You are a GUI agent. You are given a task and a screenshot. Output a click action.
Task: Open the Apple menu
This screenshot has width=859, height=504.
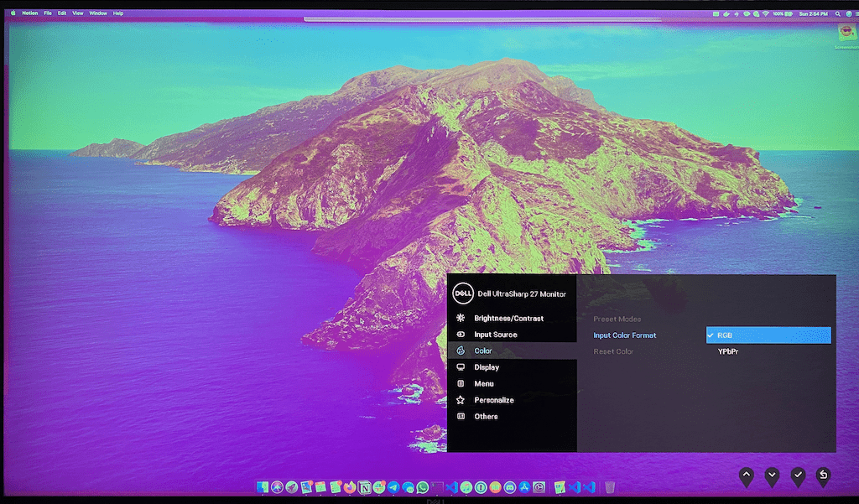tap(13, 13)
